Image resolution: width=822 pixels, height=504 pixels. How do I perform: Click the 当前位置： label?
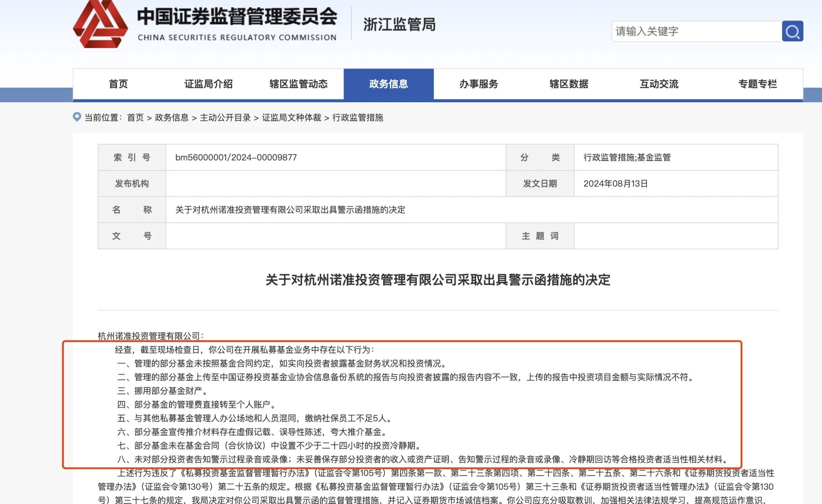[104, 118]
